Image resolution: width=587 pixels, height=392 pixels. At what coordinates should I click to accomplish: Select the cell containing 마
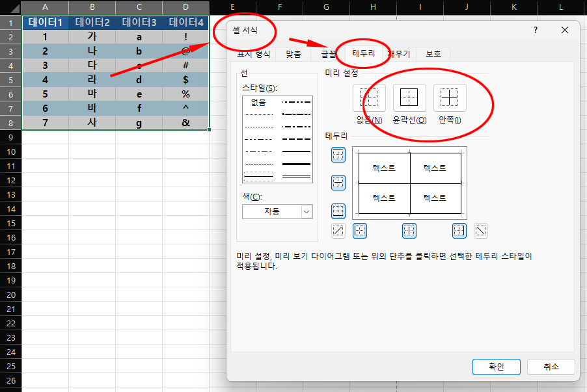(x=92, y=94)
